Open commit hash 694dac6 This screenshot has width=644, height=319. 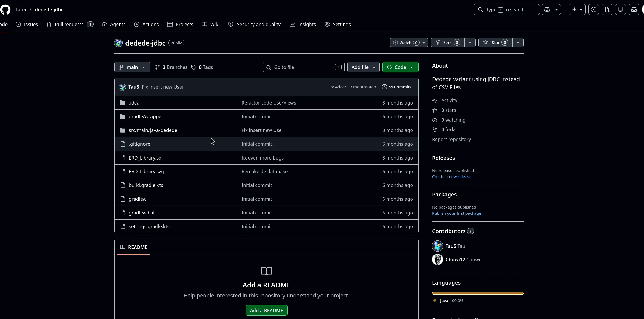coord(338,87)
